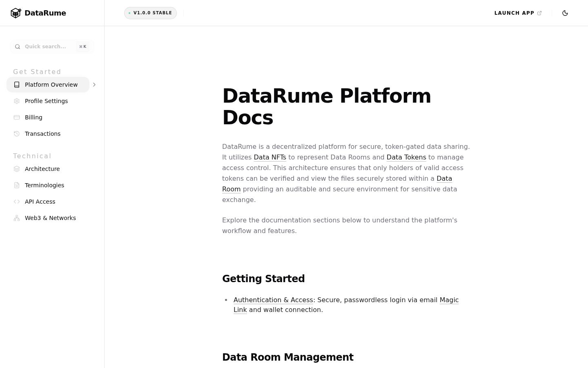Image resolution: width=588 pixels, height=368 pixels.
Task: Click the Getting Started heading
Action: [x=263, y=279]
